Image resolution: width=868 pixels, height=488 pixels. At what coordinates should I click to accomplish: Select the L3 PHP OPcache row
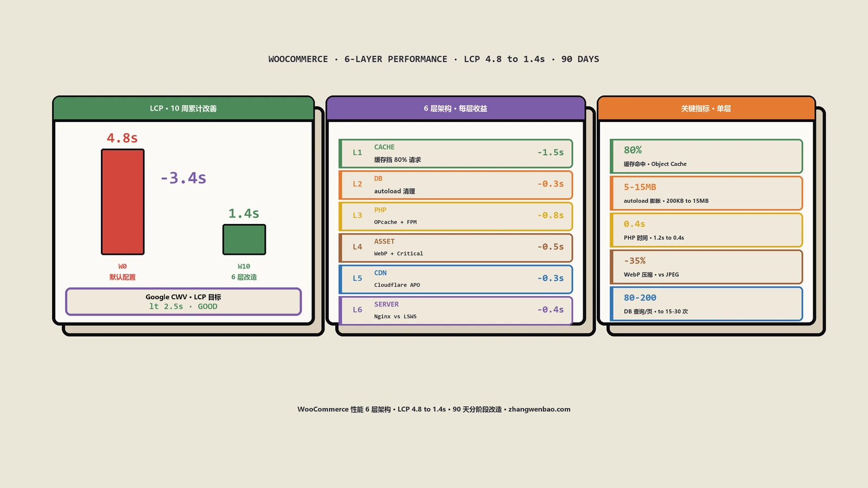point(456,216)
